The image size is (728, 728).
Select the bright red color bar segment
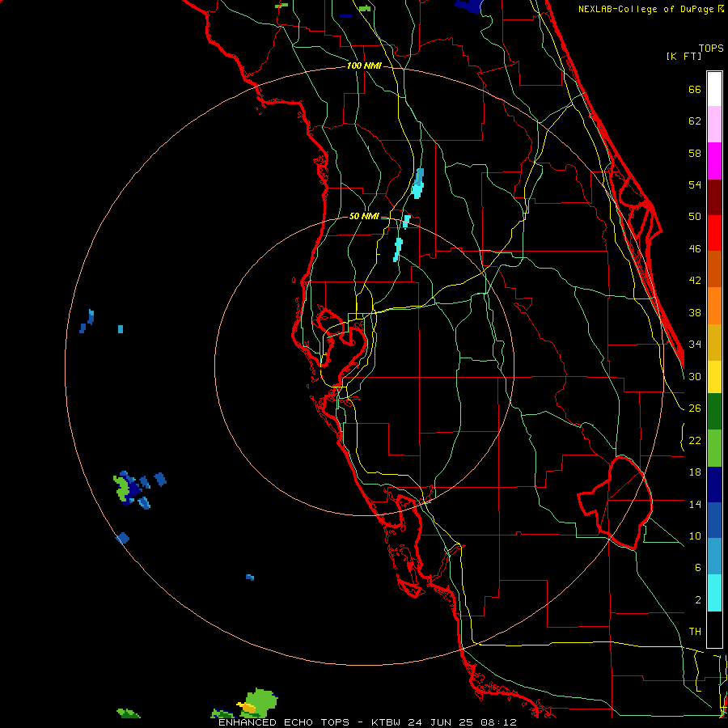tap(714, 233)
